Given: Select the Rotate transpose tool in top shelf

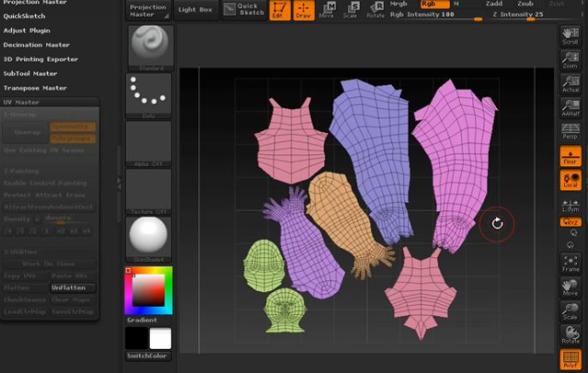Looking at the screenshot, I should point(376,10).
